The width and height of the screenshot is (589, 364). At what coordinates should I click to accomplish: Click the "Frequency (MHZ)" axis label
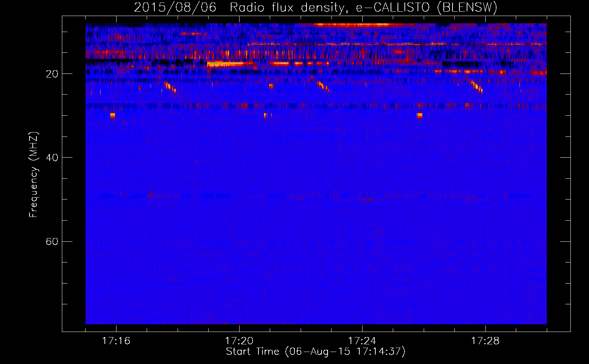[x=33, y=175]
